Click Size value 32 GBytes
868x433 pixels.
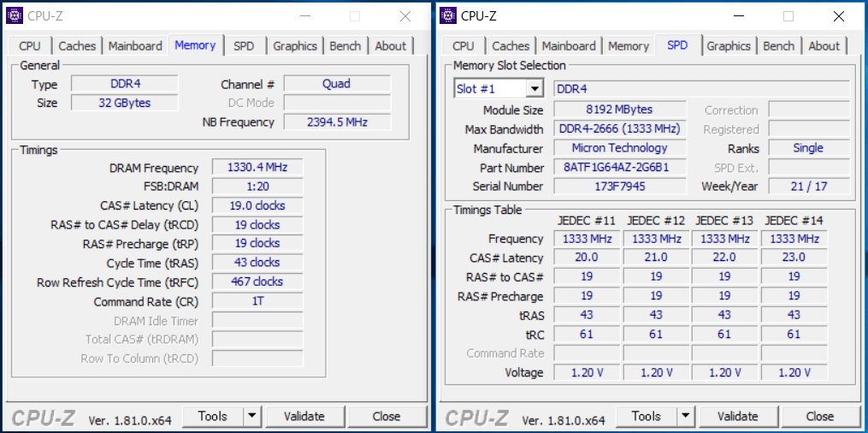point(125,103)
